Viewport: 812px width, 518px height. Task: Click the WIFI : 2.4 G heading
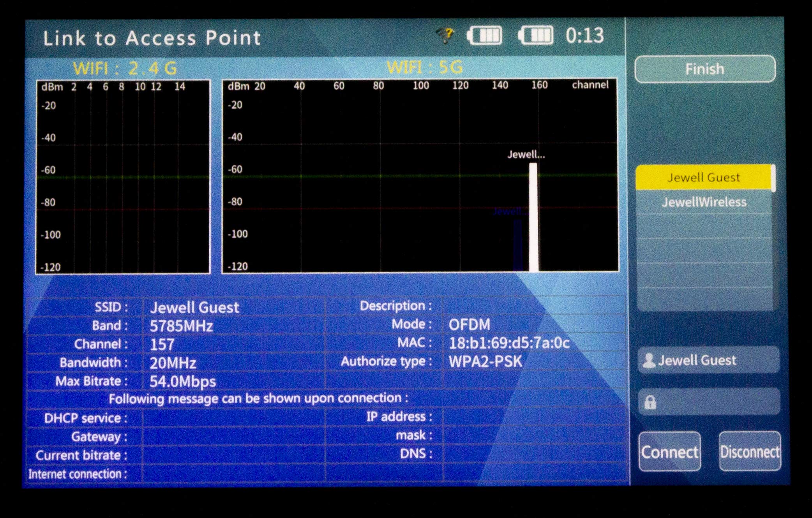[125, 69]
